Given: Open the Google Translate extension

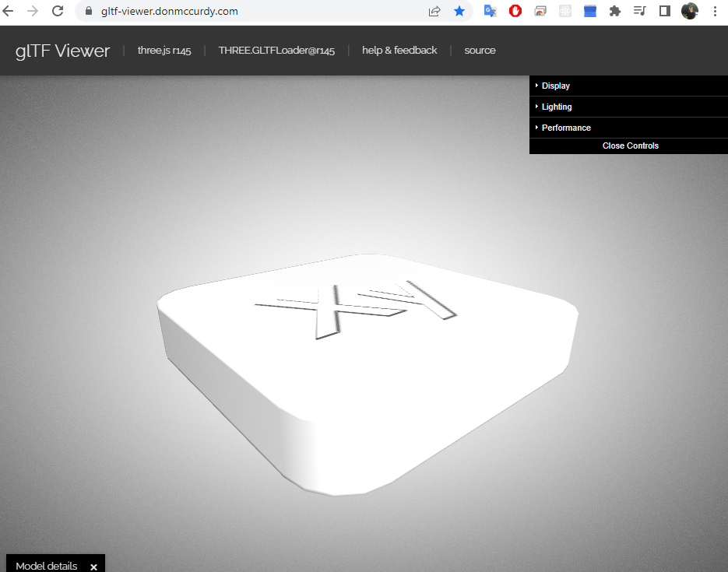Looking at the screenshot, I should [x=490, y=12].
